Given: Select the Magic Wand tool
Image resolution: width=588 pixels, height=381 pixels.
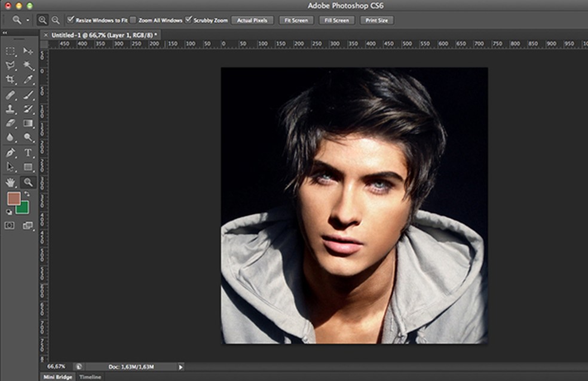Looking at the screenshot, I should click(x=28, y=65).
